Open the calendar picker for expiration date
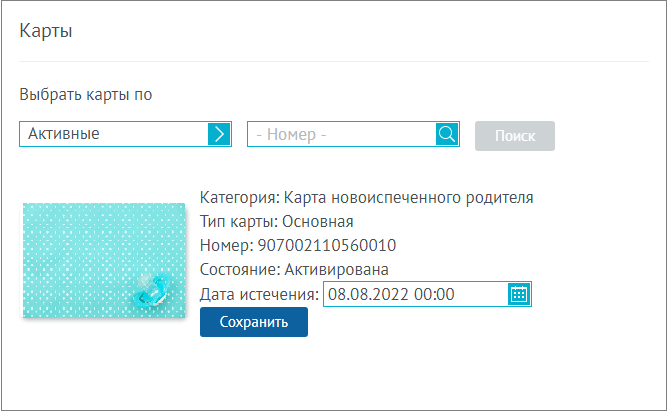667x412 pixels. [x=519, y=294]
